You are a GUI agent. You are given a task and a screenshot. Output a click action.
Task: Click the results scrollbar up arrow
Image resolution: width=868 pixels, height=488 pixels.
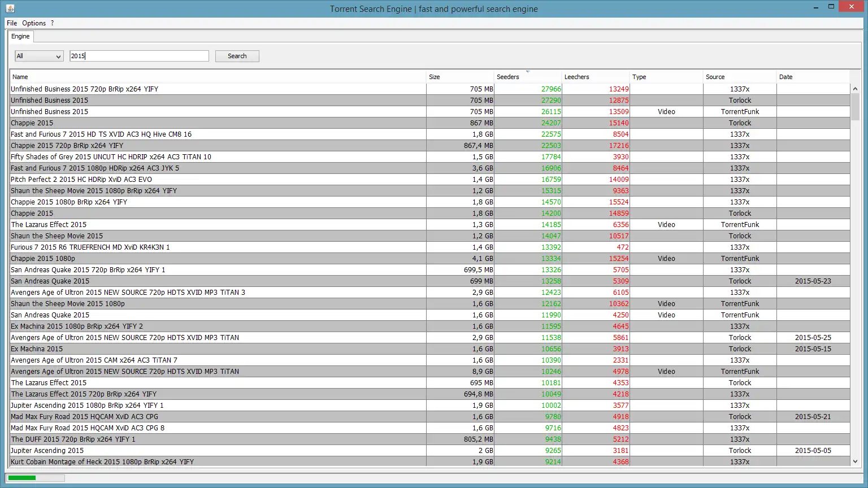(854, 89)
